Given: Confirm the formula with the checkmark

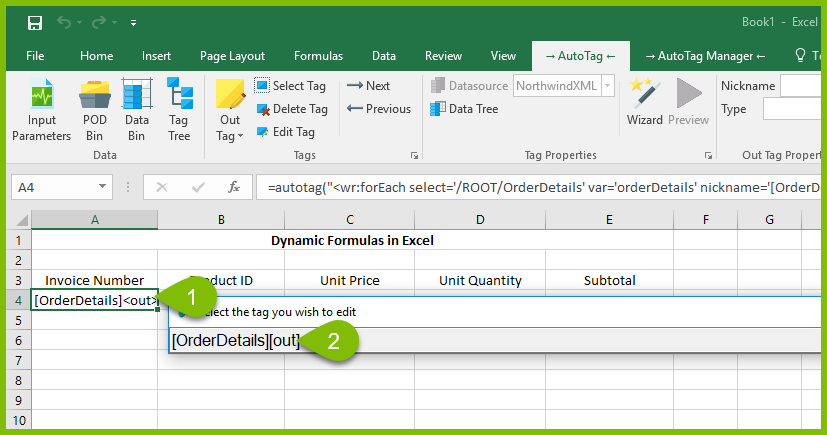Looking at the screenshot, I should pos(198,187).
